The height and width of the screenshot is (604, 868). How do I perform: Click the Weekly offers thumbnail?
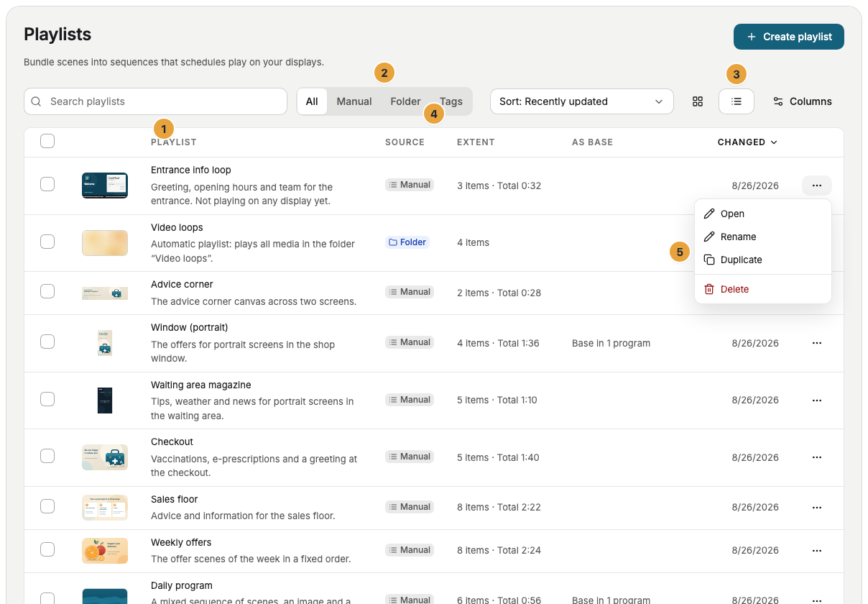[x=105, y=551]
